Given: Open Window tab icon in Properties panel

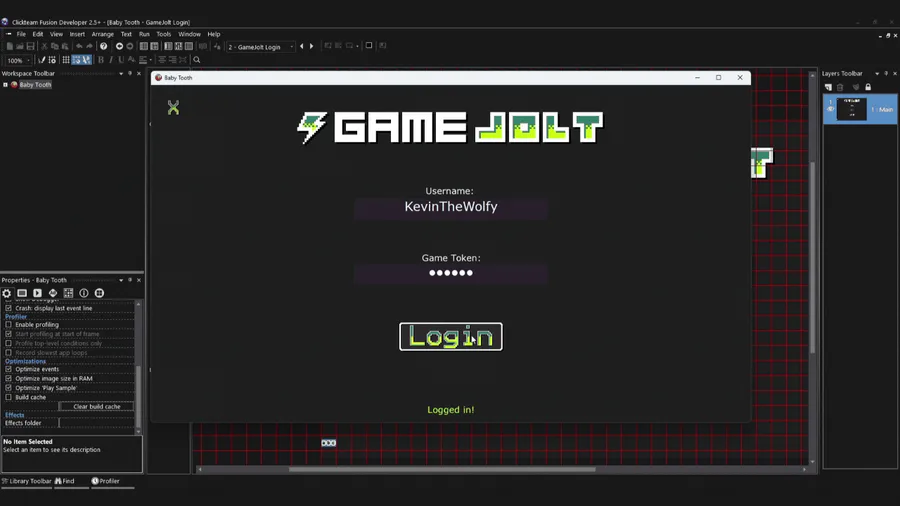Looking at the screenshot, I should click(x=22, y=293).
